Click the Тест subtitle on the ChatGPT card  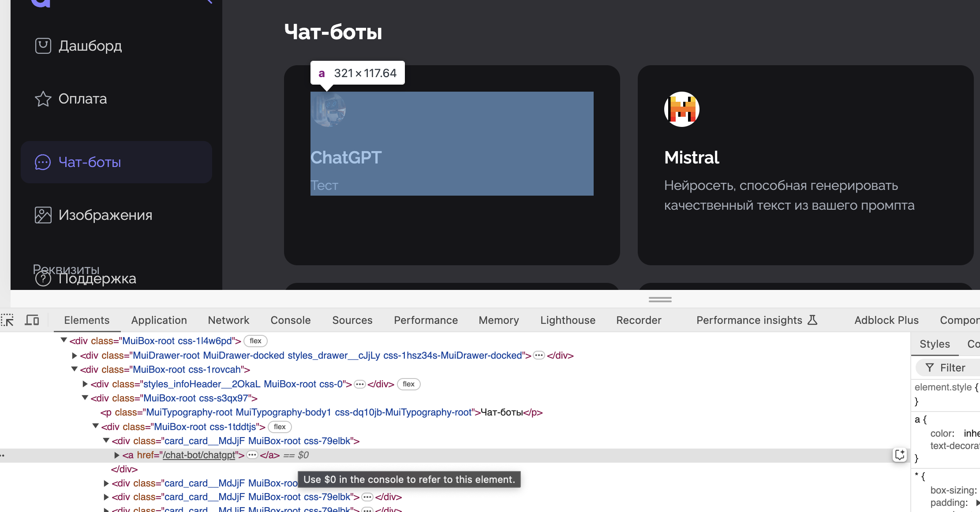[324, 186]
